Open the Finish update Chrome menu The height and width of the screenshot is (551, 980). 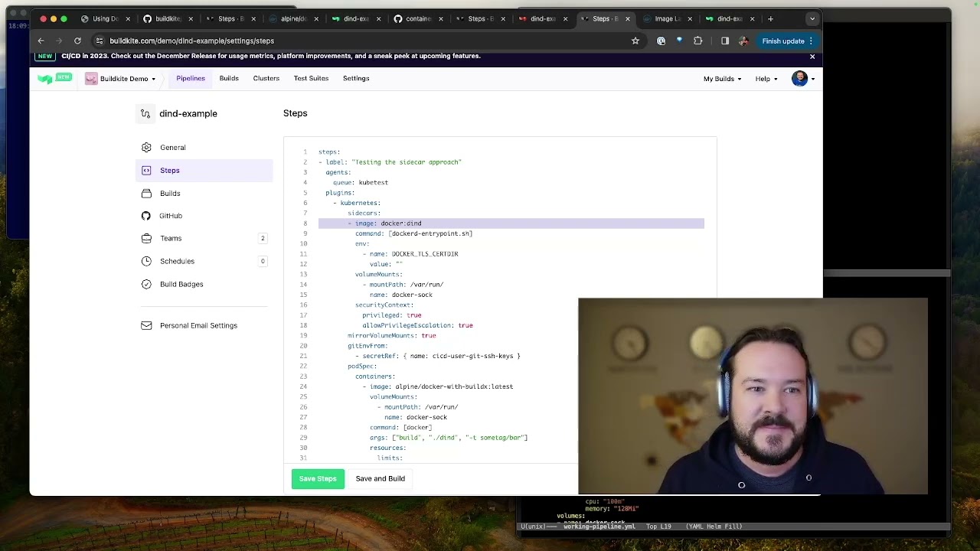tap(811, 41)
